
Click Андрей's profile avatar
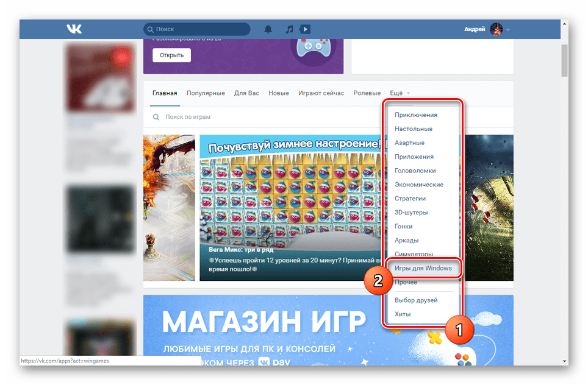[496, 29]
